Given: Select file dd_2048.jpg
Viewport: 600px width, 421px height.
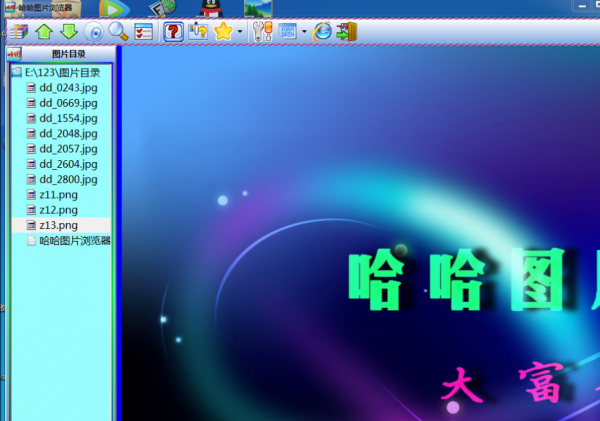Looking at the screenshot, I should (68, 134).
